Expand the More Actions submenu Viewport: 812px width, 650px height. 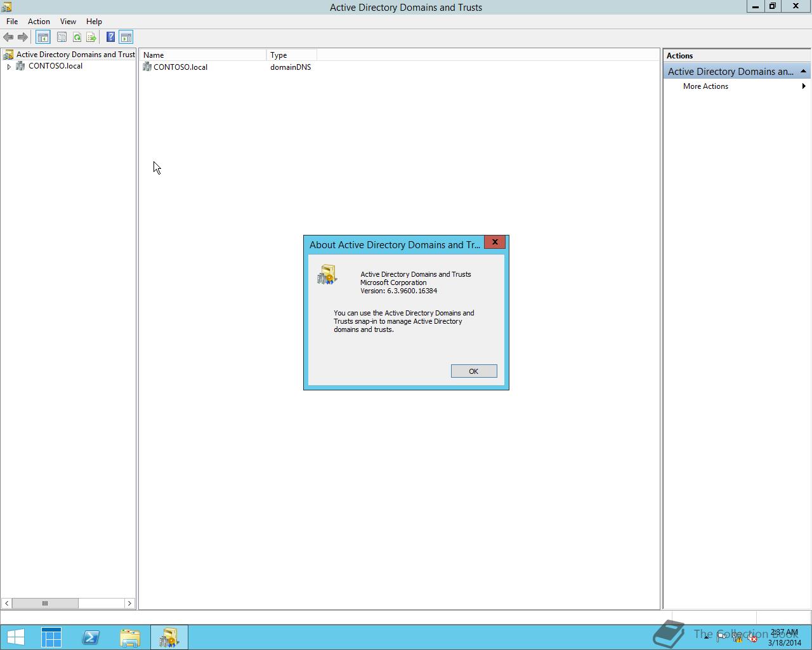click(x=804, y=86)
